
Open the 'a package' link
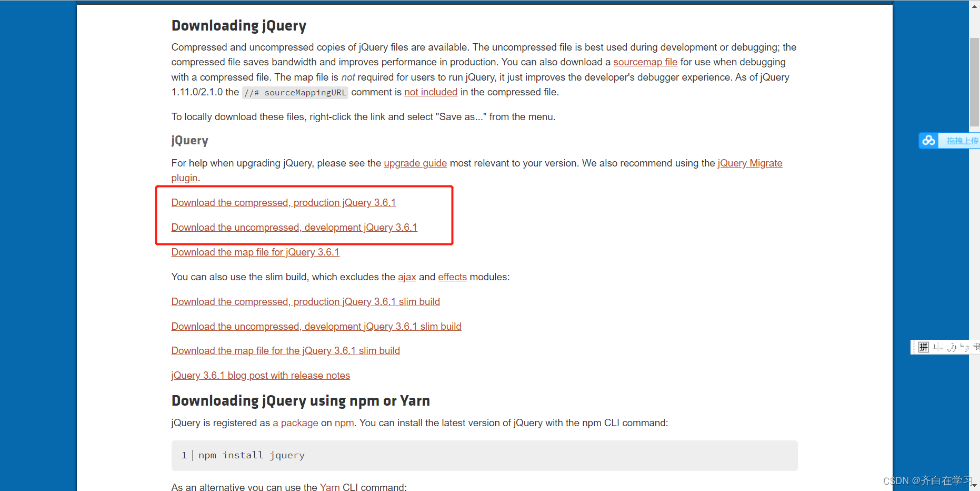[295, 423]
